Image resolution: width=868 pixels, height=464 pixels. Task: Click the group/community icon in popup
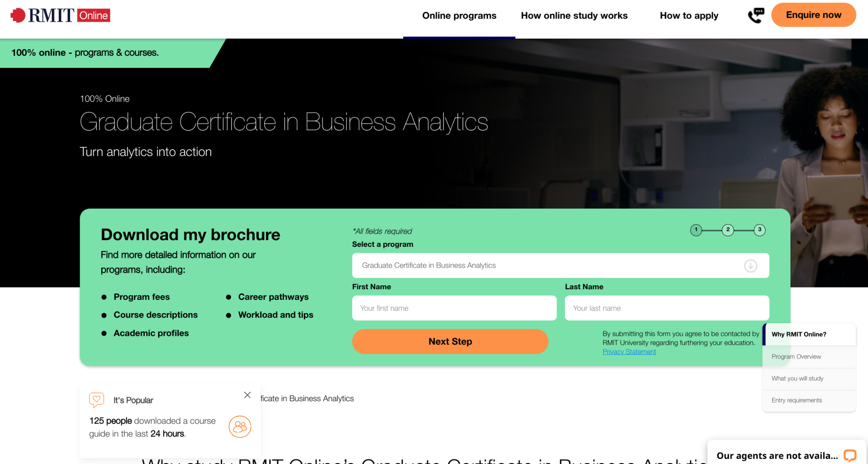(239, 426)
